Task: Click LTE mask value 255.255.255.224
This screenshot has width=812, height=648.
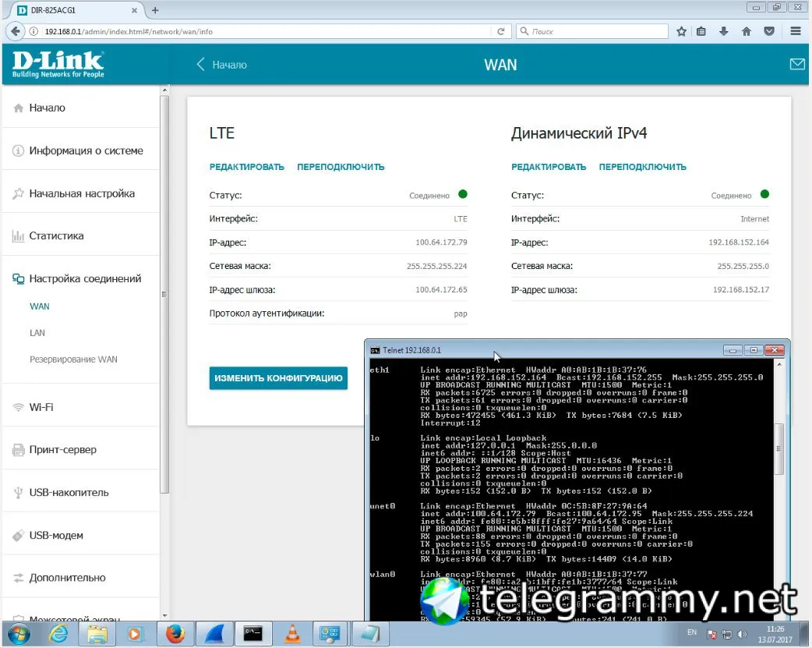Action: click(x=436, y=266)
